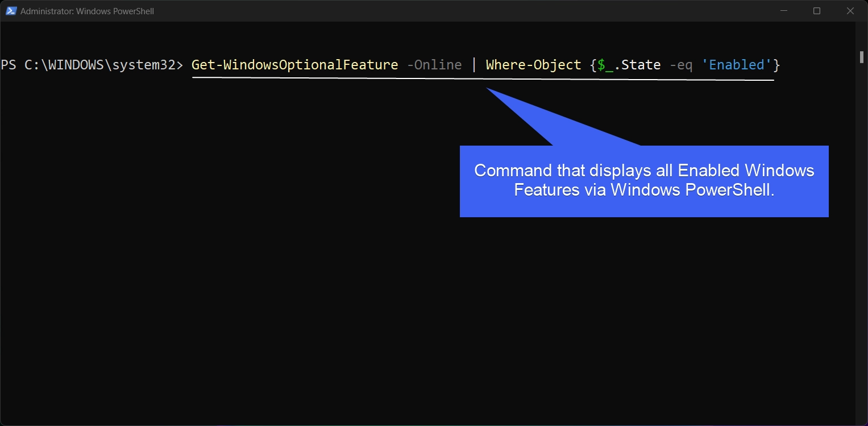868x426 pixels.
Task: Click the 'Enabled' string value
Action: [737, 65]
